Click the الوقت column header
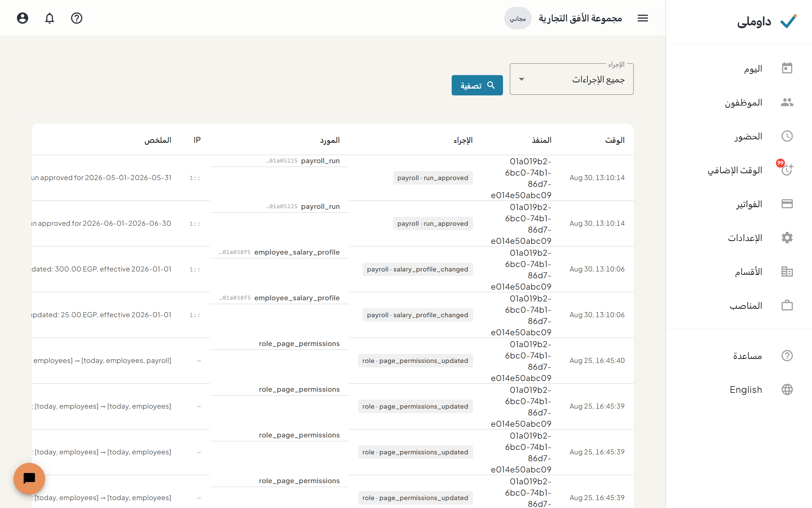Viewport: 812px width, 508px height. pos(615,140)
